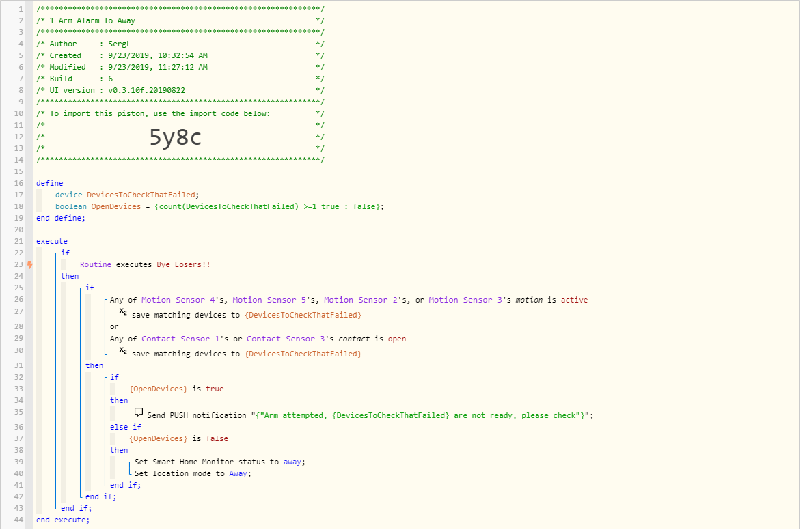Select {OpenDevices} operand on line 37
The image size is (805, 532).
click(x=159, y=438)
